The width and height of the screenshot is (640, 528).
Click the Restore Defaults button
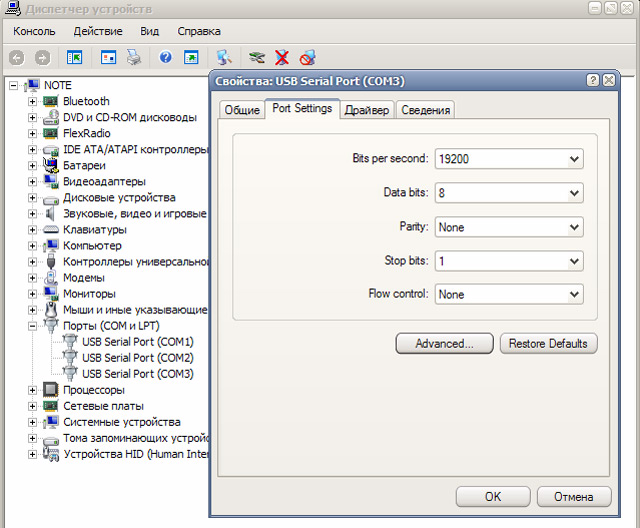coord(549,344)
